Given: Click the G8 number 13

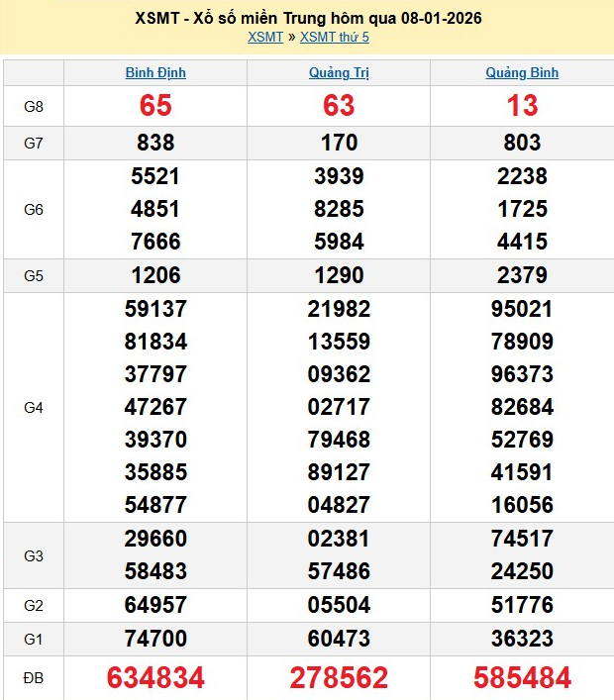Looking at the screenshot, I should point(522,106).
